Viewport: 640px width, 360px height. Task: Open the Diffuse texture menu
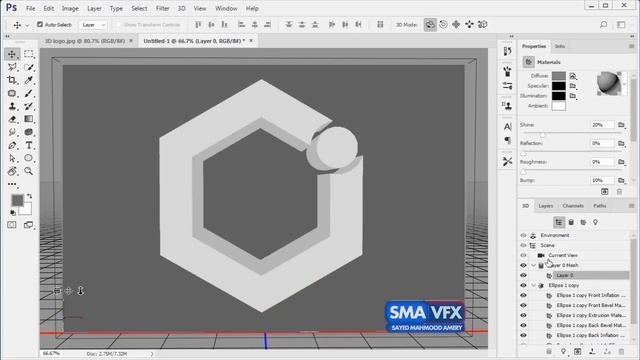coord(573,76)
